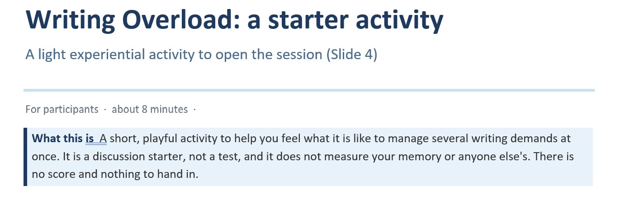The width and height of the screenshot is (644, 214).
Task: Click the light blue horizontal divider line
Action: coord(309,90)
